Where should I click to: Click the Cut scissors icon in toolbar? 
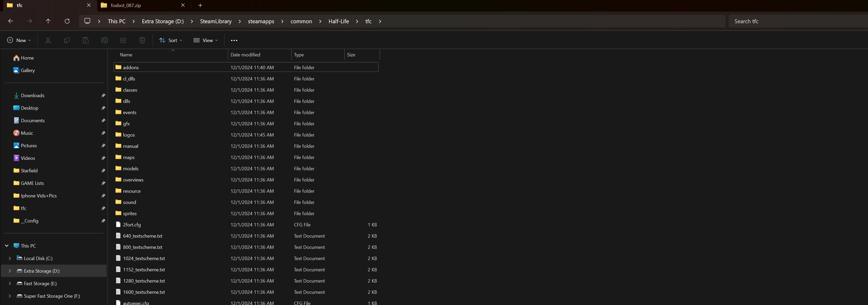[48, 40]
